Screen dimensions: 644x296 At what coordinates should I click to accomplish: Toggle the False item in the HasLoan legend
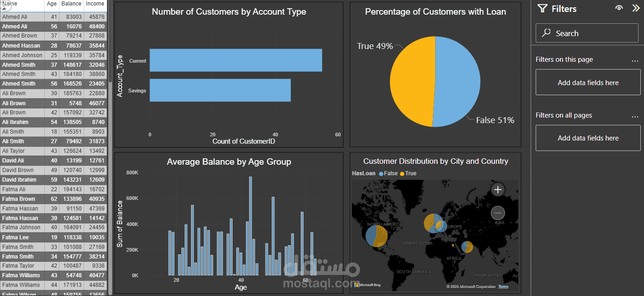pos(390,173)
